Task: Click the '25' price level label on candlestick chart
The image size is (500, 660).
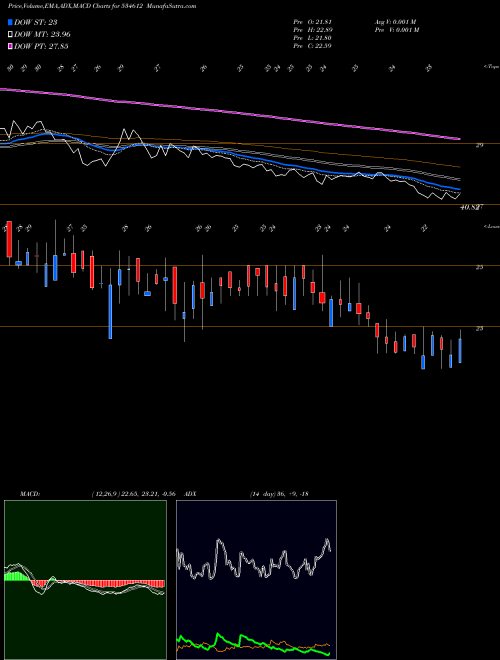Action: 479,267
